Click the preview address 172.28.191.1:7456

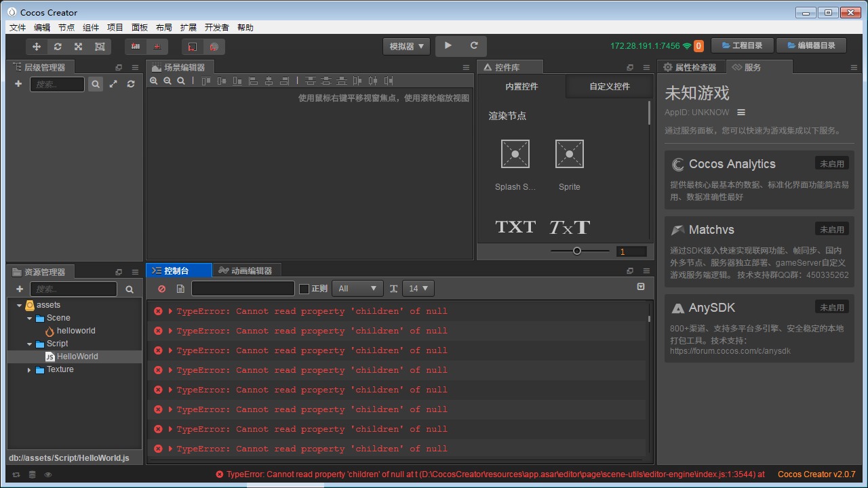click(645, 46)
